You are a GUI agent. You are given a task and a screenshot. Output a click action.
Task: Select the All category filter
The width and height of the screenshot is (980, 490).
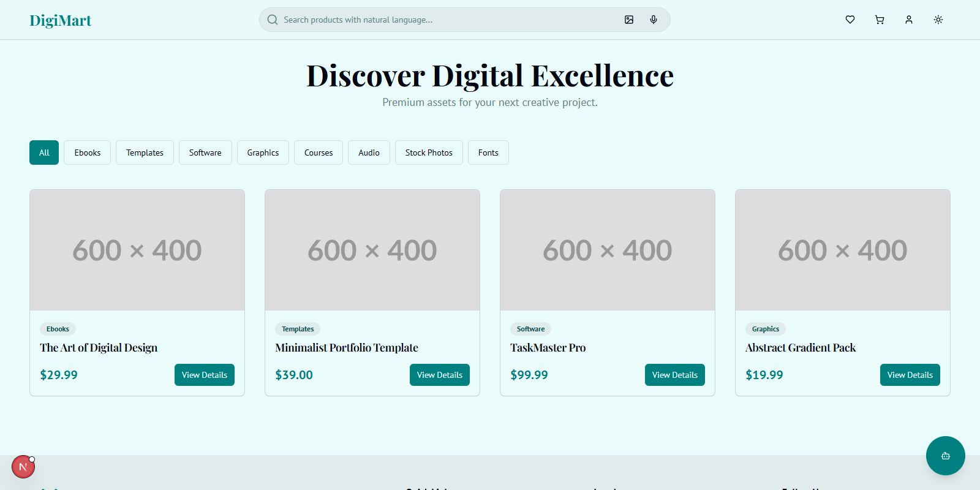click(x=44, y=153)
